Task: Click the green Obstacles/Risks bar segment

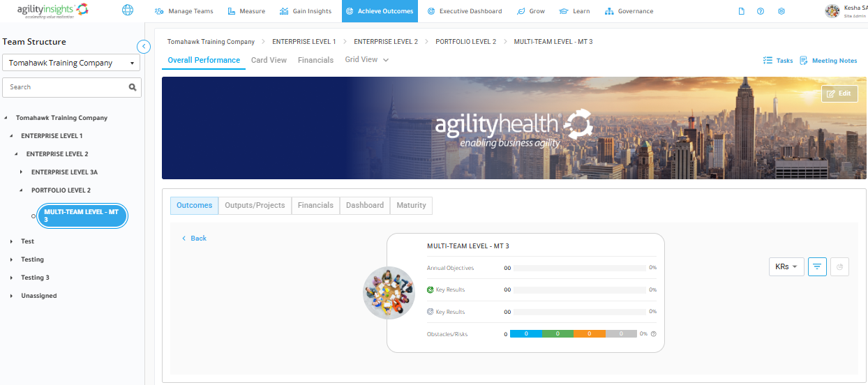Action: pos(557,334)
